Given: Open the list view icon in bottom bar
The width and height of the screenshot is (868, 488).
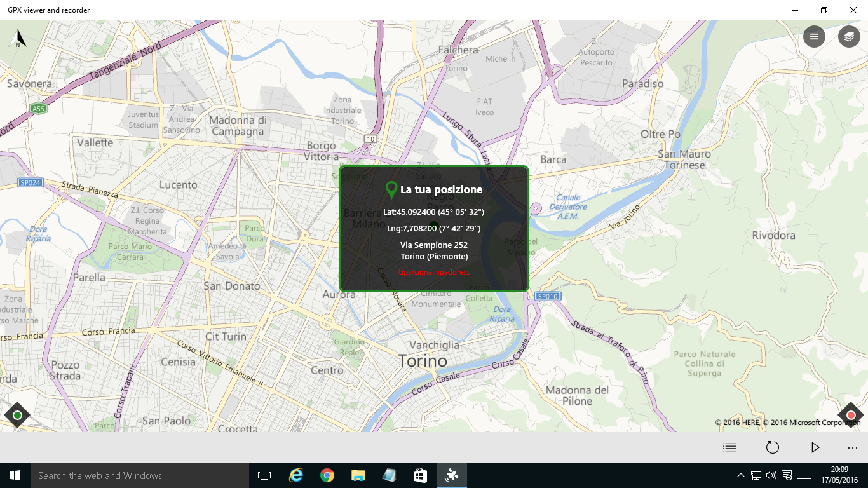Looking at the screenshot, I should tap(729, 447).
